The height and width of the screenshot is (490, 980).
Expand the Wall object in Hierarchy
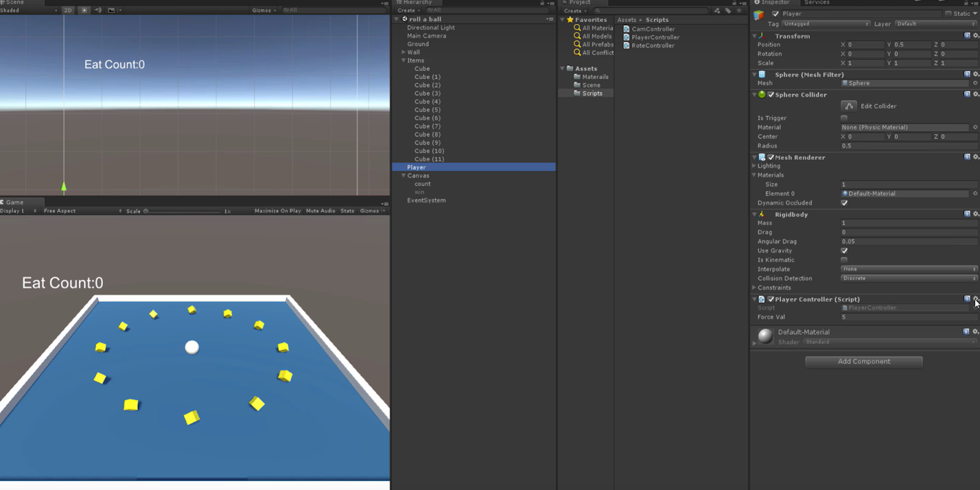403,52
